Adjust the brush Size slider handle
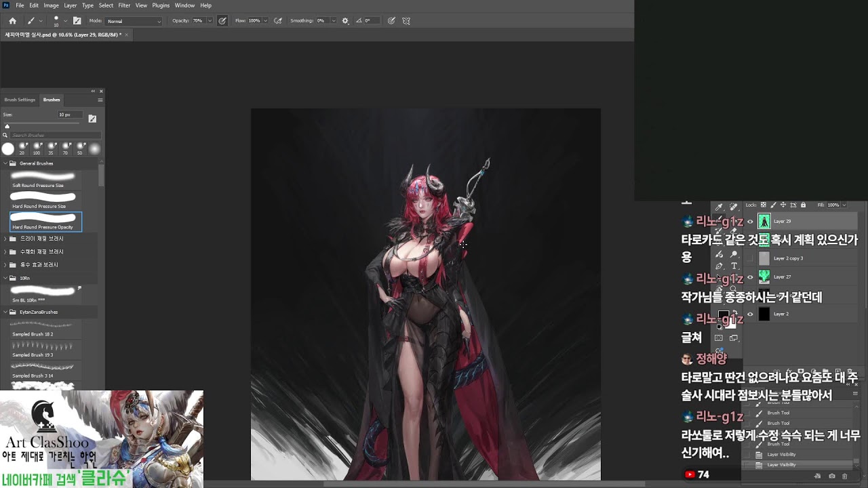Screen dimensions: 868x488 point(7,126)
